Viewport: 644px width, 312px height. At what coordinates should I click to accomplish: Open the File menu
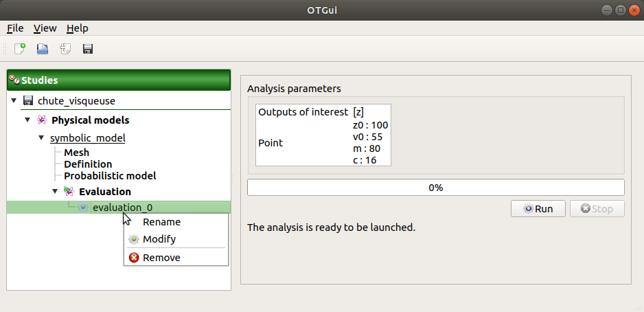(x=15, y=28)
